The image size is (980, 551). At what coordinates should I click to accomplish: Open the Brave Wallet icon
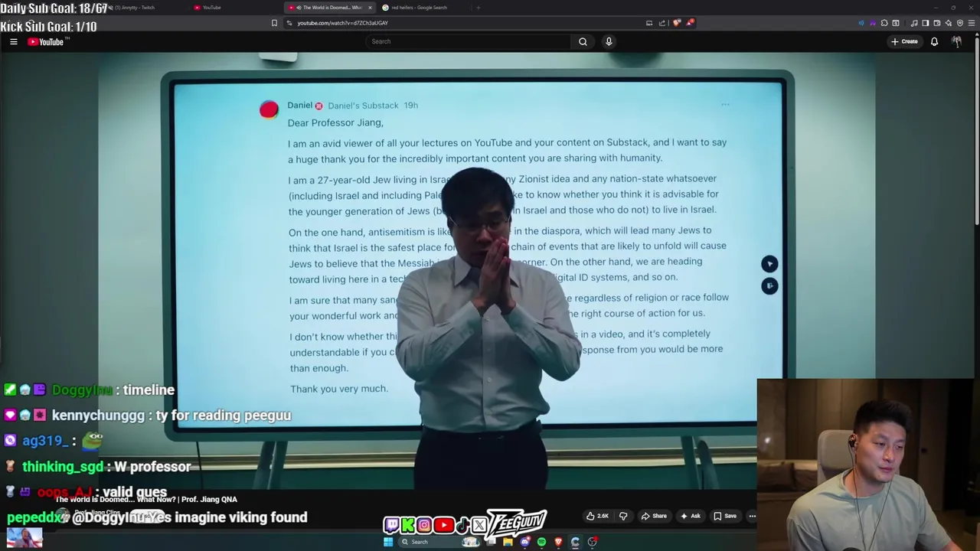click(x=936, y=23)
